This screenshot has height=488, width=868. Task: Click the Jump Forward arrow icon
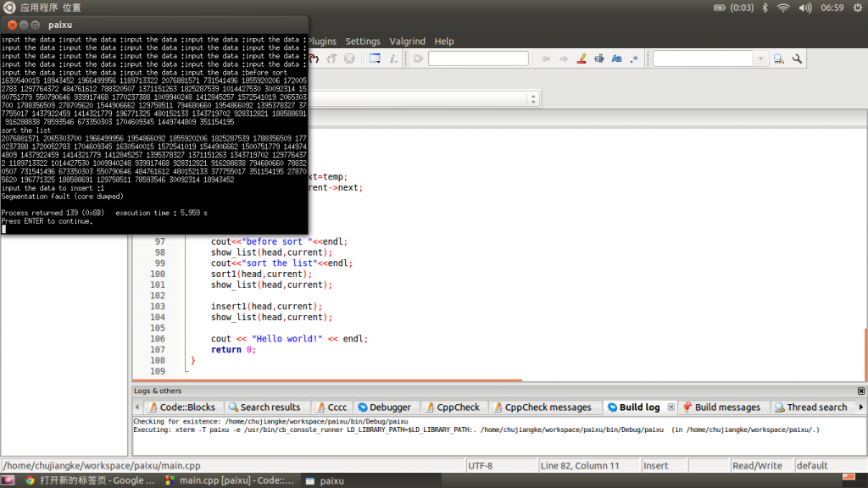pyautogui.click(x=563, y=58)
